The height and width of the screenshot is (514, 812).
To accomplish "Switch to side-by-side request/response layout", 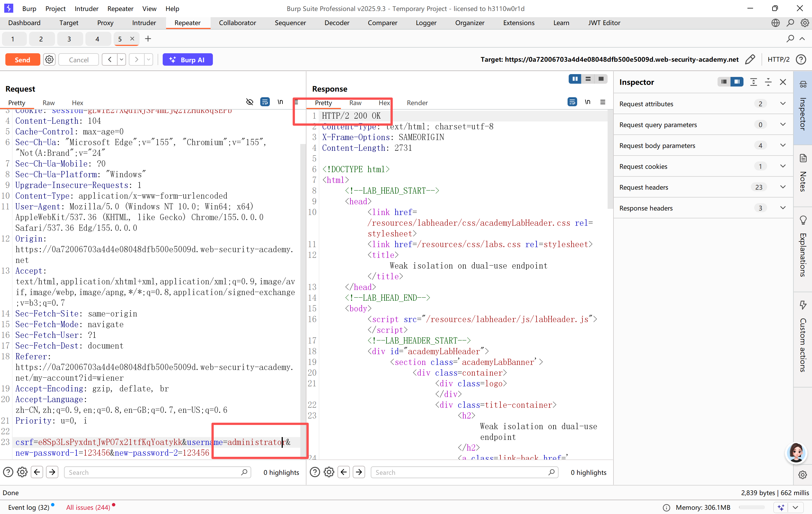I will 575,79.
